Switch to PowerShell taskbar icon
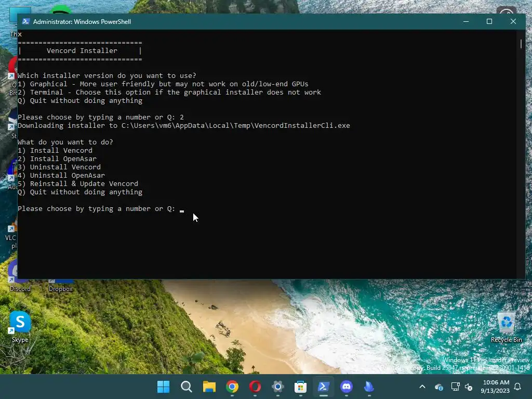 [323, 387]
